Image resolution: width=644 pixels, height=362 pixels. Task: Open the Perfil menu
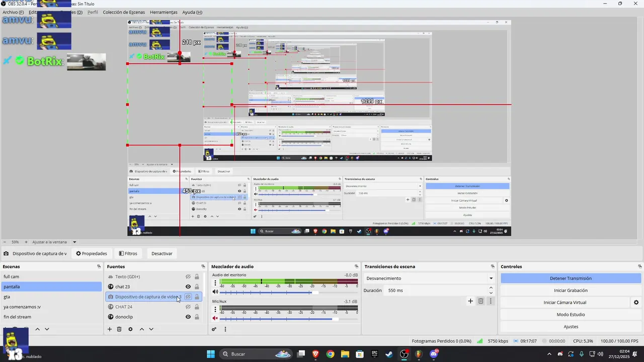tap(93, 12)
